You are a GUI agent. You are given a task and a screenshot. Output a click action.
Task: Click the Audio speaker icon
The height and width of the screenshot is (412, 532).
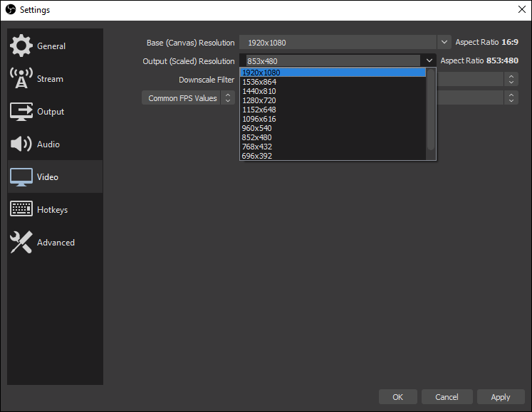pyautogui.click(x=21, y=144)
